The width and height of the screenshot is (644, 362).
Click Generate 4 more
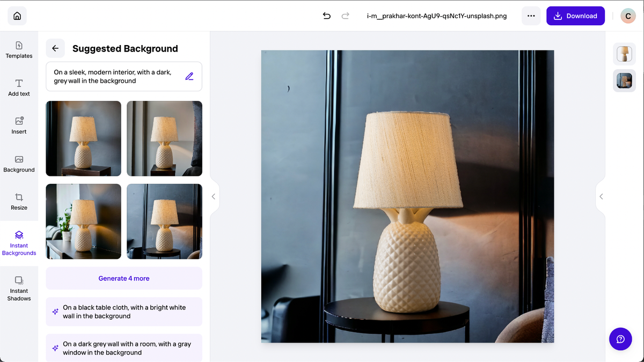123,278
